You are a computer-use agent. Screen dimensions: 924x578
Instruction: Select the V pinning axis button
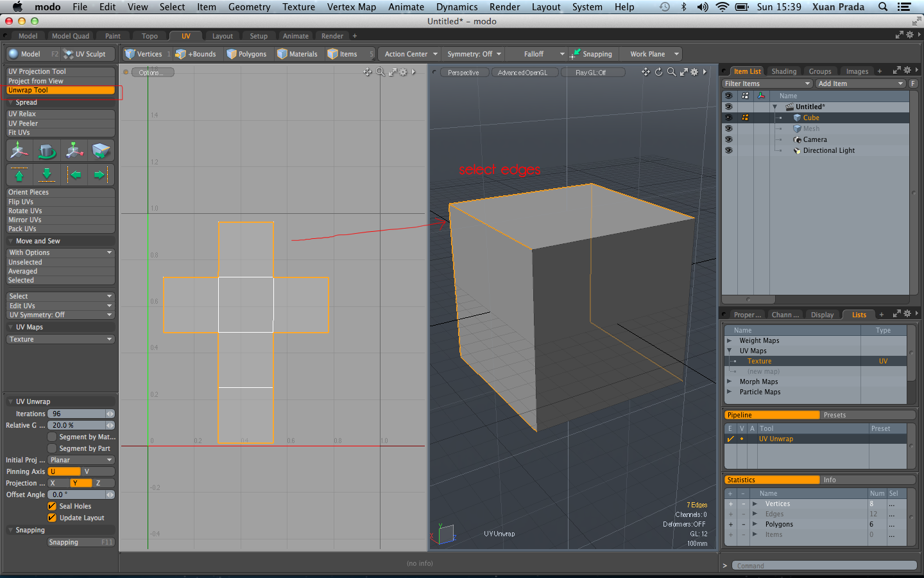point(98,471)
